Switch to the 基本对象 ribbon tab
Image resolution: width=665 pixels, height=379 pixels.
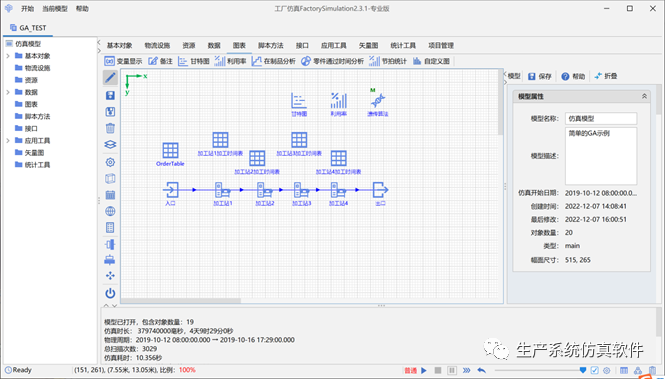click(x=119, y=45)
